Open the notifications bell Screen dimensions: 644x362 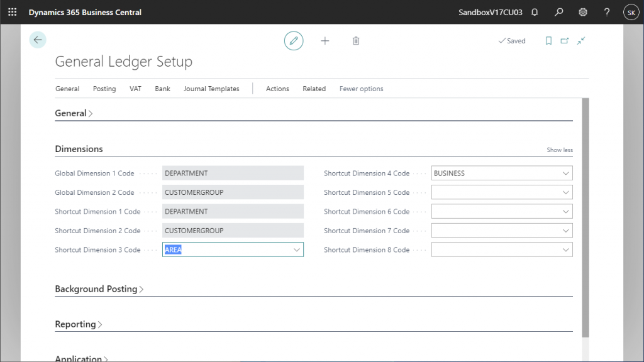535,13
